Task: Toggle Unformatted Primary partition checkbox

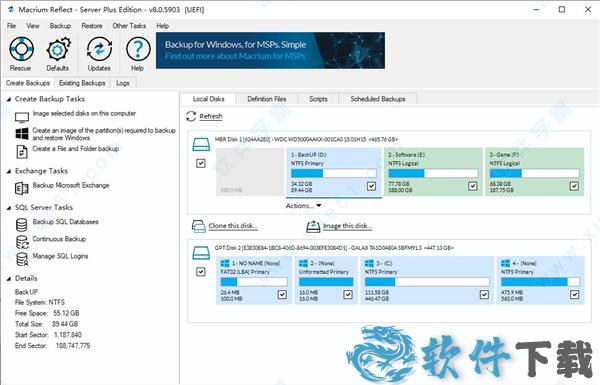Action: tap(348, 294)
